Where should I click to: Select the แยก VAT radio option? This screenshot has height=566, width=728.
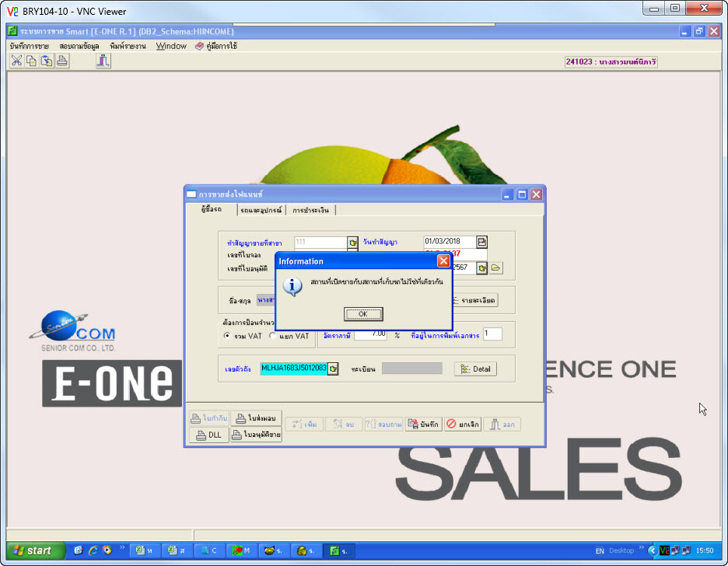273,336
